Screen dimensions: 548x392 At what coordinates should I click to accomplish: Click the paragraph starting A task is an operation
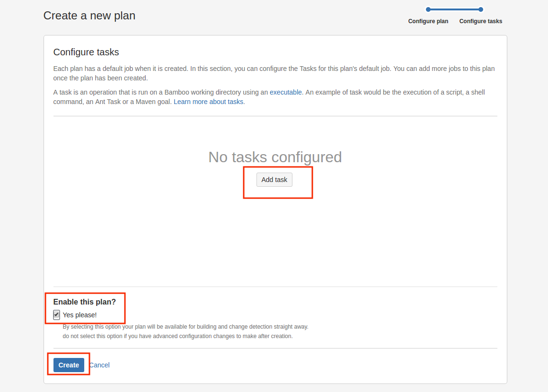pyautogui.click(x=269, y=97)
